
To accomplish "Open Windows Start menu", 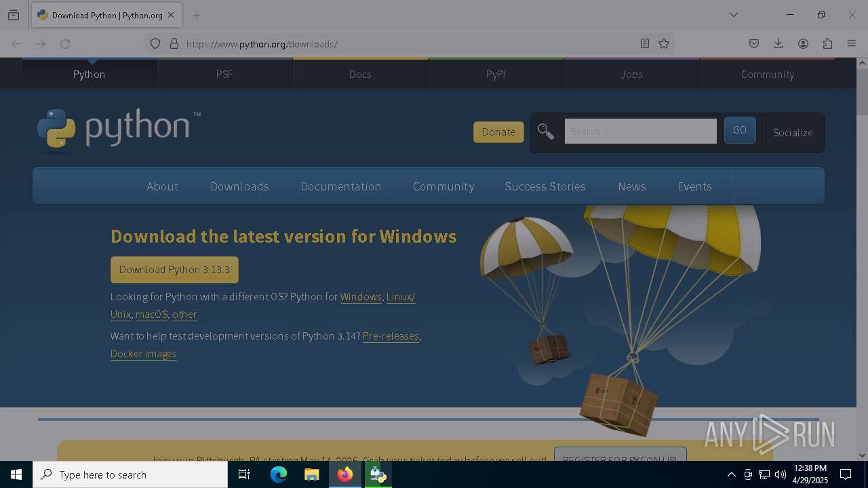I will tap(16, 474).
